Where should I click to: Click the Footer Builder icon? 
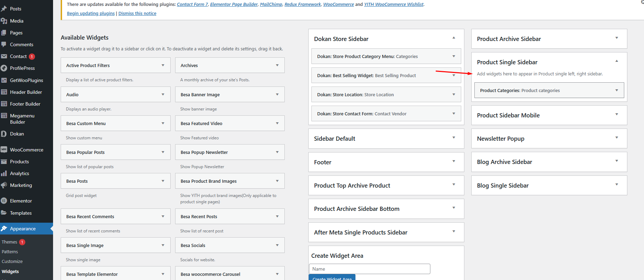point(4,104)
